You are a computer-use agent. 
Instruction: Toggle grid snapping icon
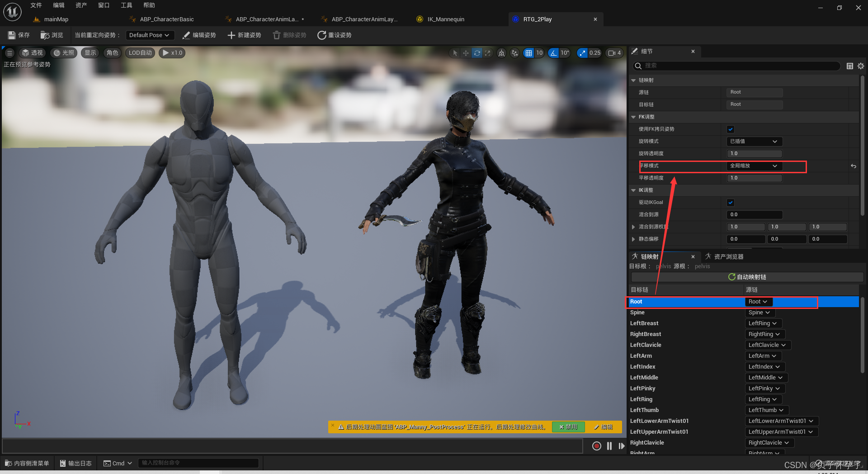(528, 53)
